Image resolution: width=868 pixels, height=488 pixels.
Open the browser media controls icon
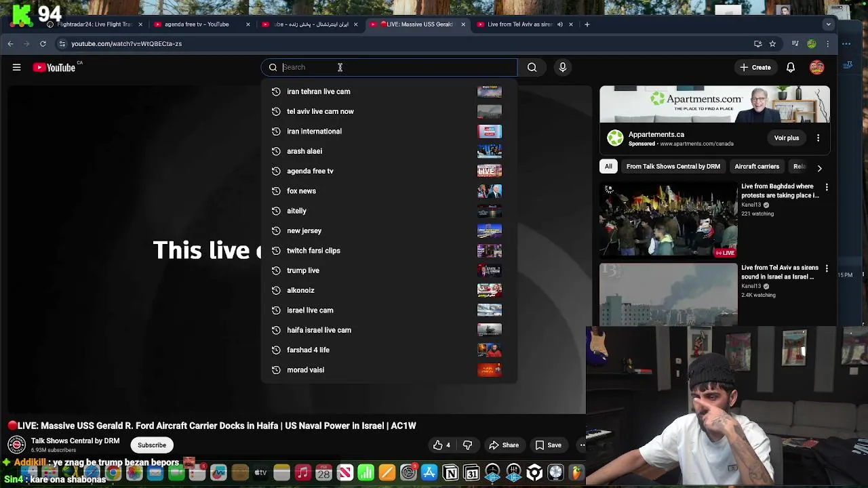pos(795,43)
